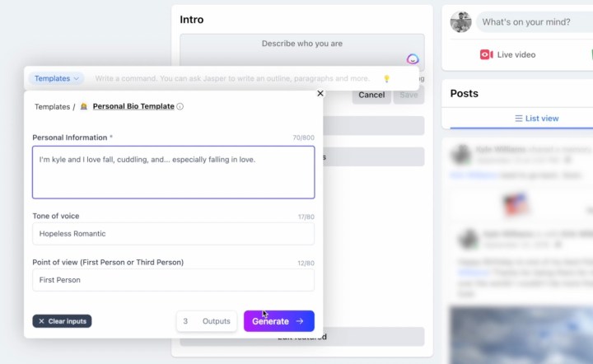Click the template info icon

pos(180,107)
